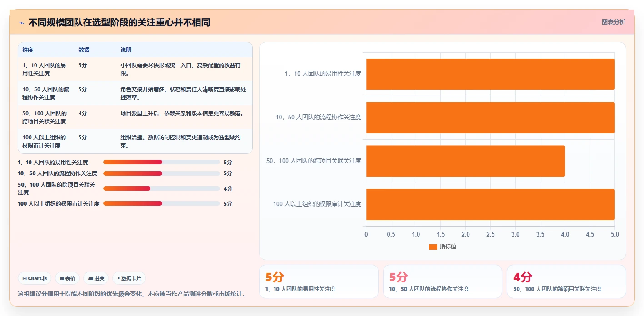
Task: Click description starting with 角色交接开始增多
Action: coord(183,93)
